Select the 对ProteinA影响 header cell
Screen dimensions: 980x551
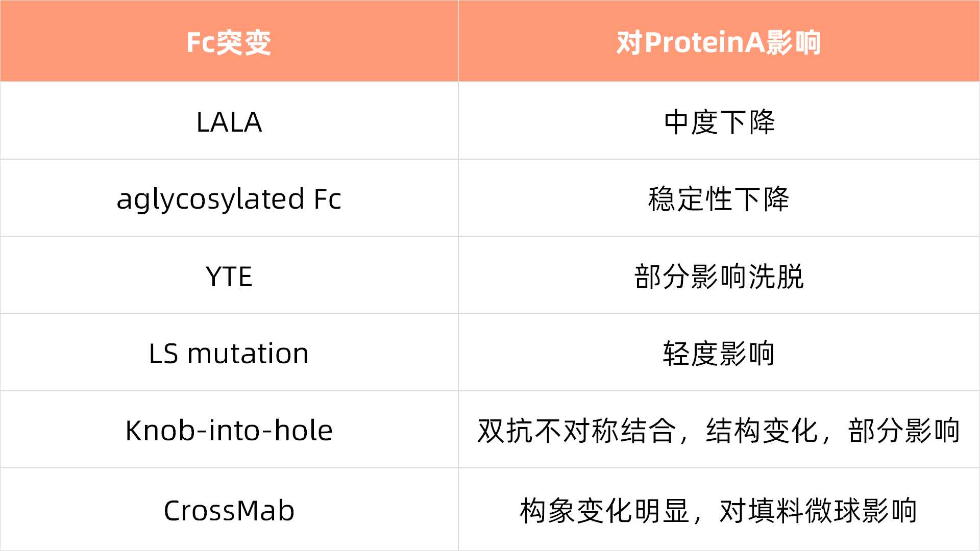[x=719, y=41]
